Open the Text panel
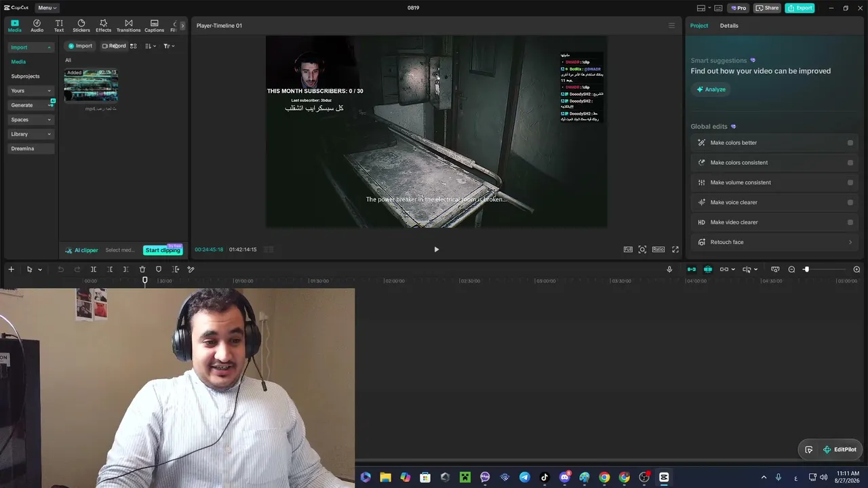 pos(59,26)
